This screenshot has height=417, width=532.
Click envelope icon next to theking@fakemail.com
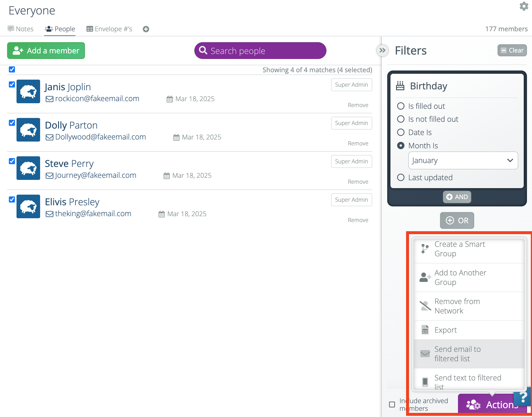tap(50, 214)
